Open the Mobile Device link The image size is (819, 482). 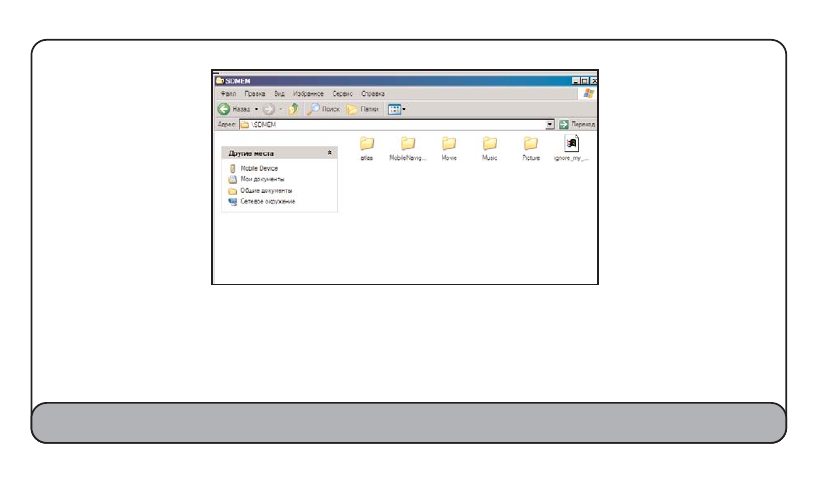pos(259,168)
